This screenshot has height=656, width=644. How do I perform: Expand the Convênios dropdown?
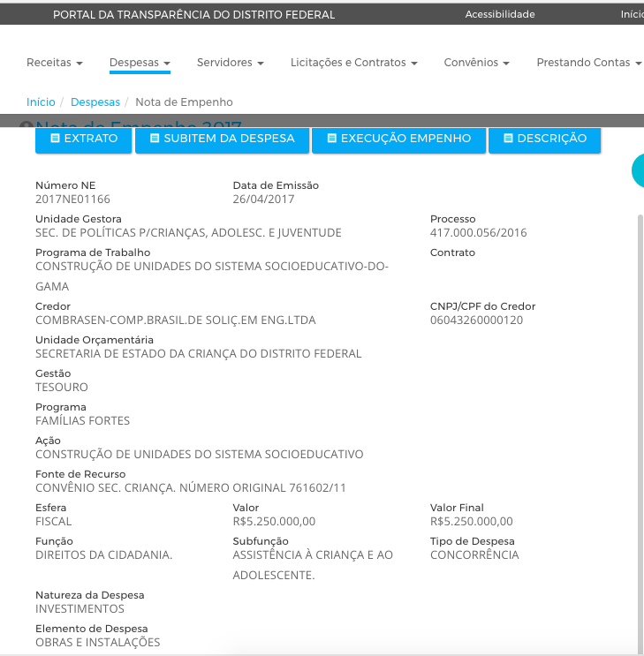pos(477,63)
